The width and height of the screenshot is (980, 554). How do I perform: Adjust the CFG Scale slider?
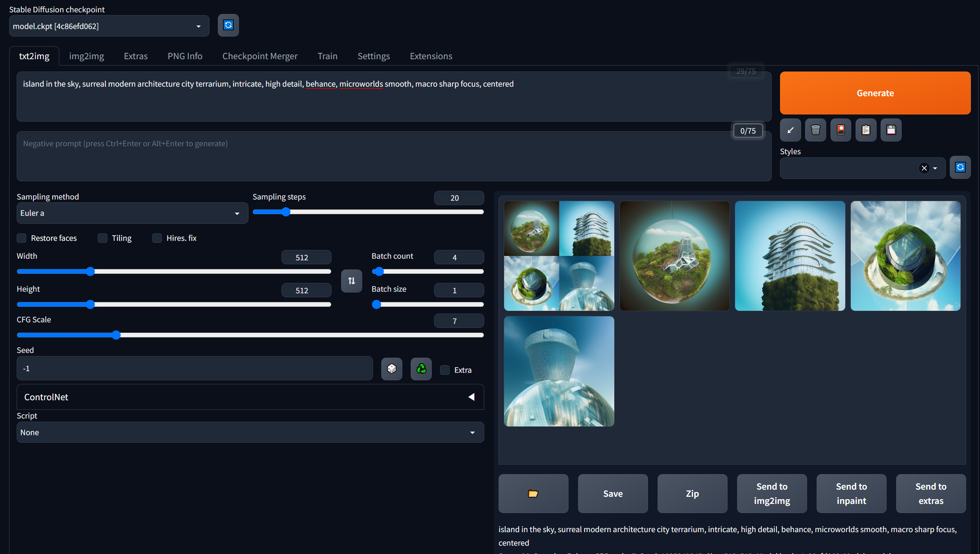pos(116,335)
